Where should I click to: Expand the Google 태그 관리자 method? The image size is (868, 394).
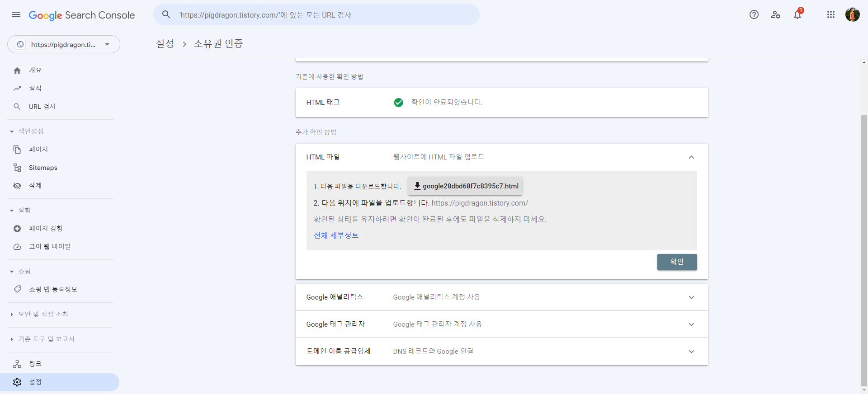[x=502, y=324]
